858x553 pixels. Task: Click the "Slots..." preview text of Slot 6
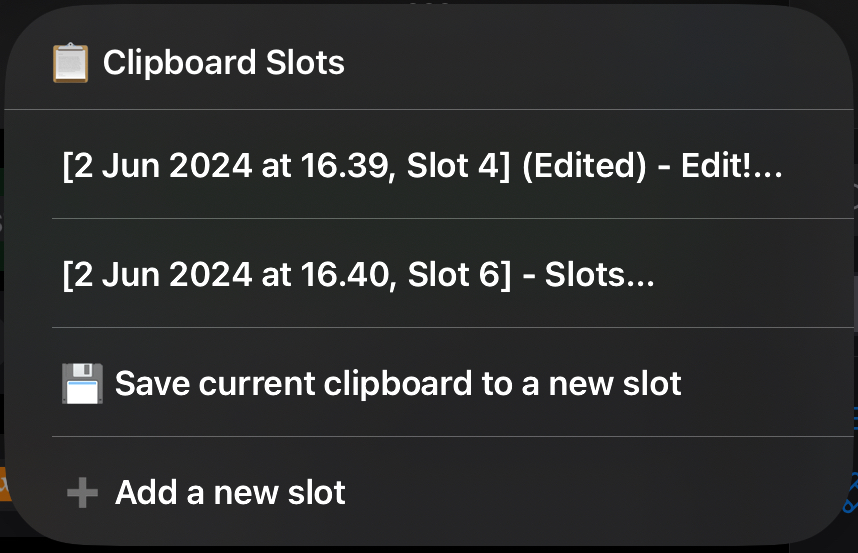[599, 274]
